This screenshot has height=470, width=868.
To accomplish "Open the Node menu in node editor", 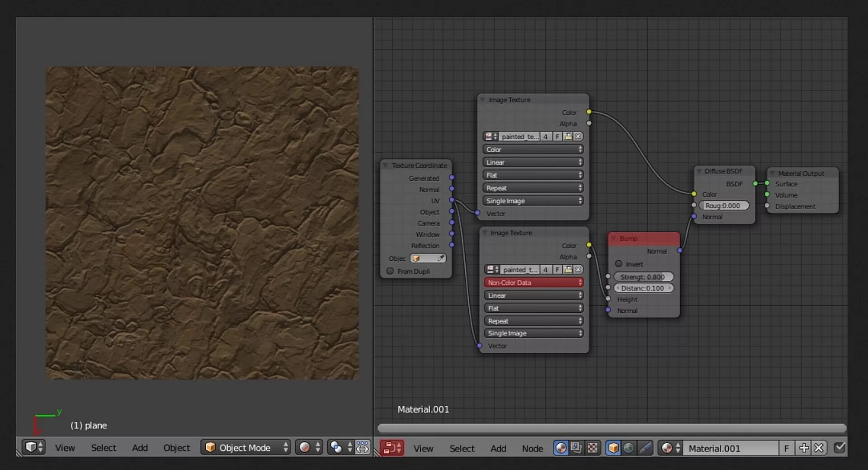I will point(532,448).
